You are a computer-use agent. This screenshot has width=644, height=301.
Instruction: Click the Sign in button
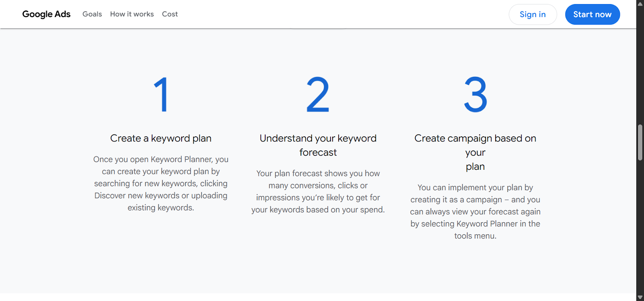[533, 14]
